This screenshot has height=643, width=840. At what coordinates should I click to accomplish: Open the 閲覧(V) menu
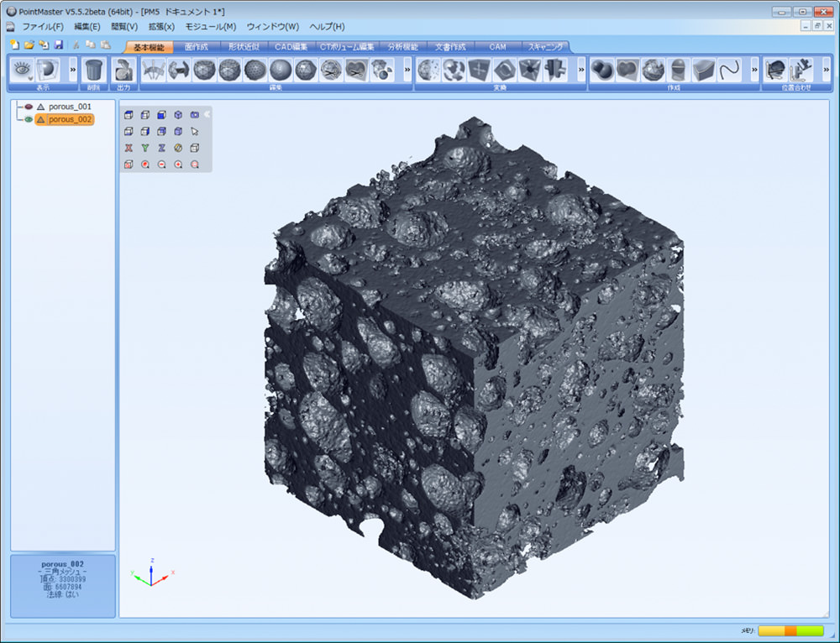(124, 26)
